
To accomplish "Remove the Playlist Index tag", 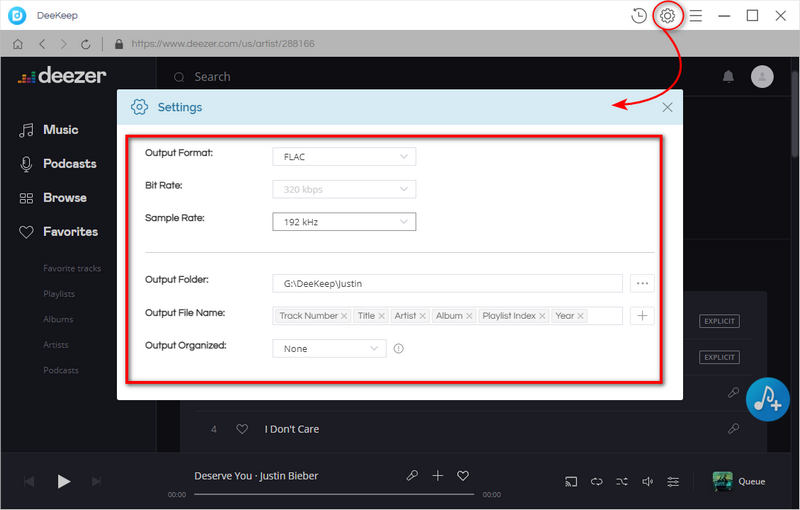I will tap(542, 316).
